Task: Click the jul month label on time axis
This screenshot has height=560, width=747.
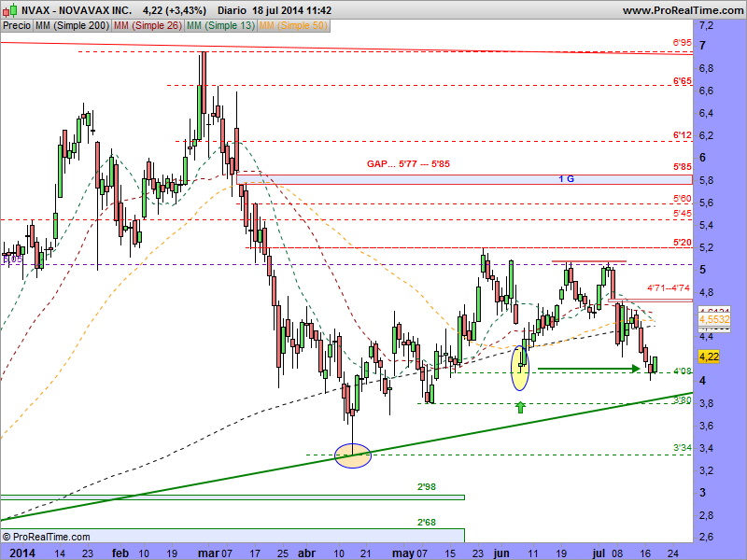Action: (599, 553)
